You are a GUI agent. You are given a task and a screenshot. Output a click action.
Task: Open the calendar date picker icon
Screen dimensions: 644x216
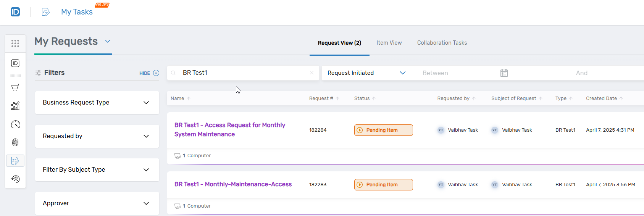(x=504, y=73)
